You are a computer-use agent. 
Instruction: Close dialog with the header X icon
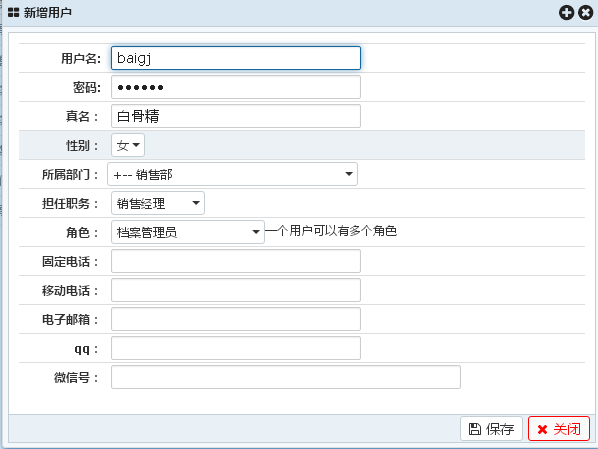click(x=585, y=13)
